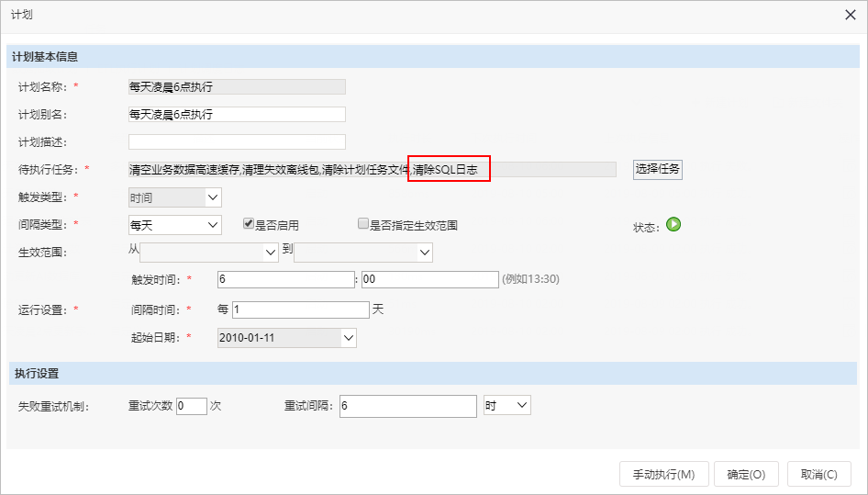Click the 状态 label

(646, 227)
